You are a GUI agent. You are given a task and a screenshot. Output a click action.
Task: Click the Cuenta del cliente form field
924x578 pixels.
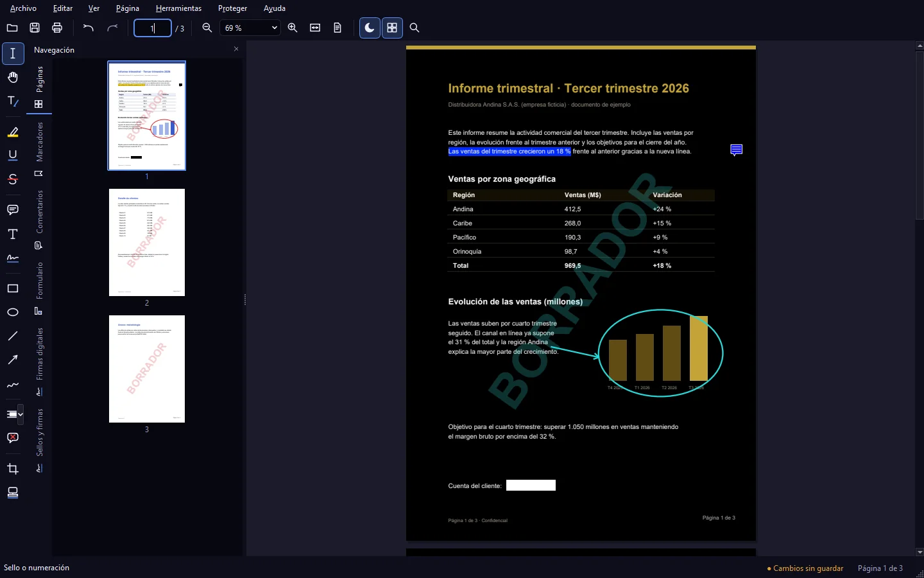point(531,486)
